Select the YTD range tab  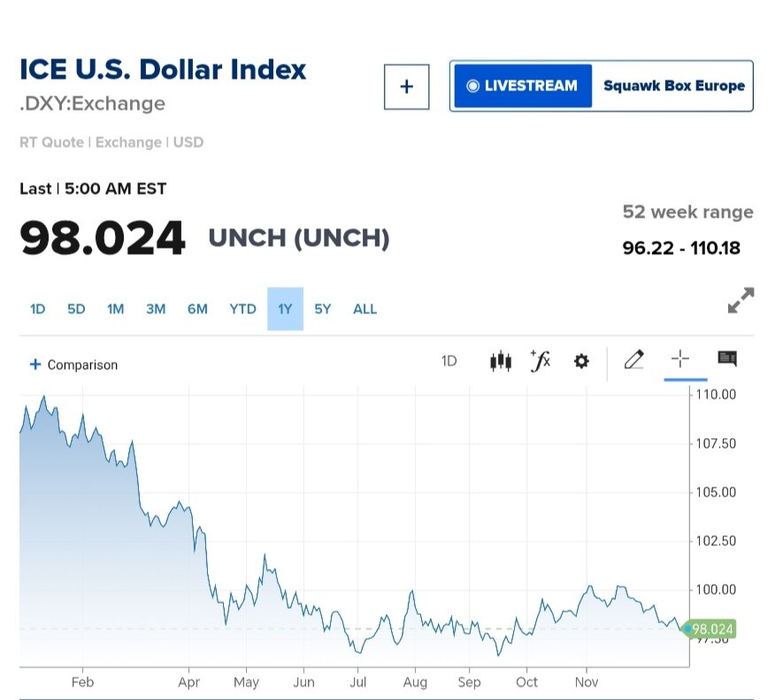[x=242, y=309]
